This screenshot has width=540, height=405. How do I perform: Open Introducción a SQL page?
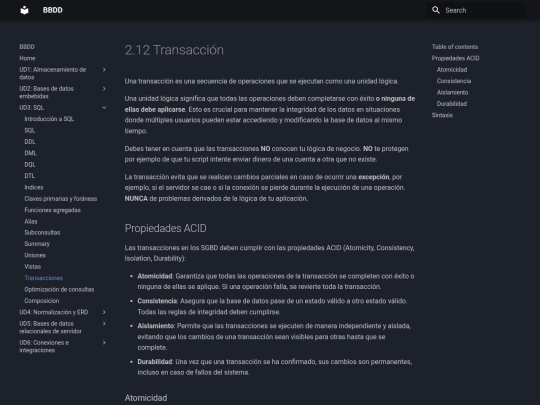tap(49, 119)
